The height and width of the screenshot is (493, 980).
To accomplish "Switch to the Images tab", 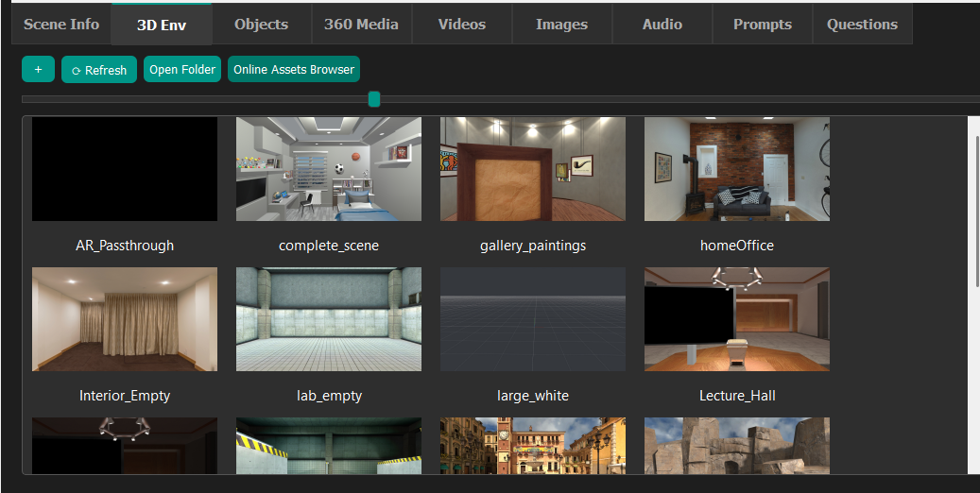I will click(x=562, y=25).
